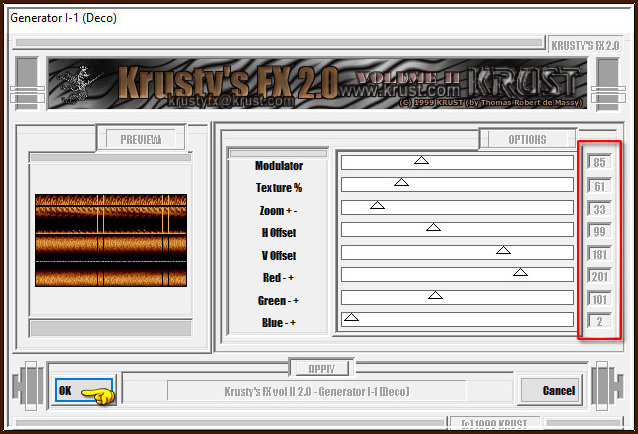Select the Green value field showing 101
638x434 pixels.
click(599, 300)
